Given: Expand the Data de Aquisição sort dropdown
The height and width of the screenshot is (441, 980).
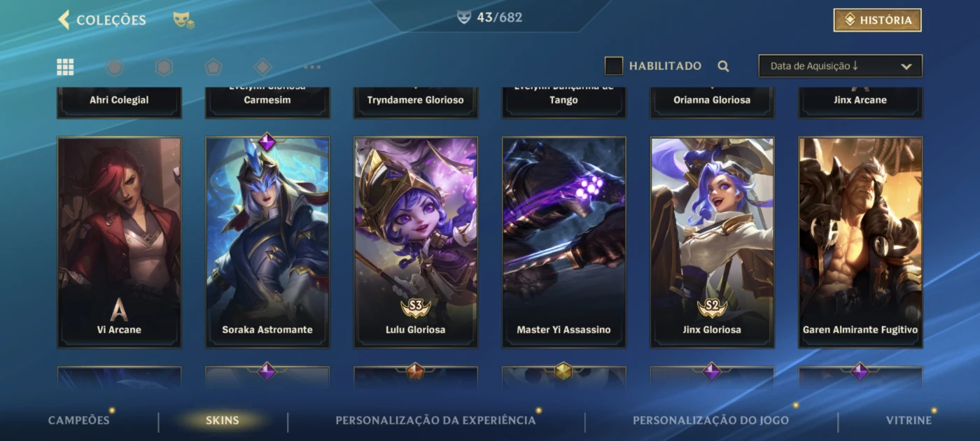Looking at the screenshot, I should [840, 66].
